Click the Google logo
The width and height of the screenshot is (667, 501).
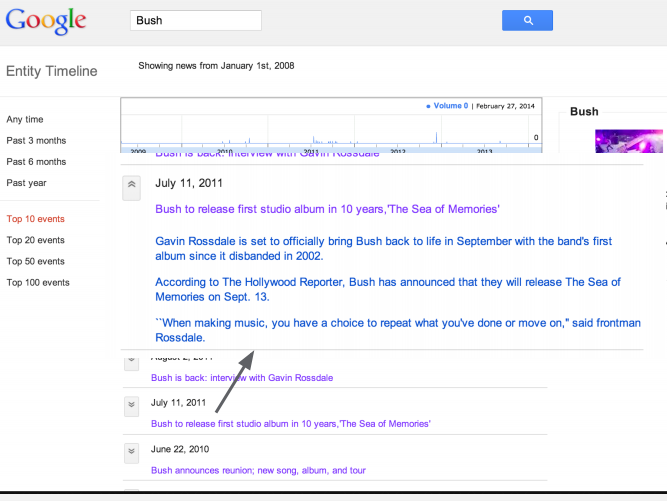click(x=46, y=21)
